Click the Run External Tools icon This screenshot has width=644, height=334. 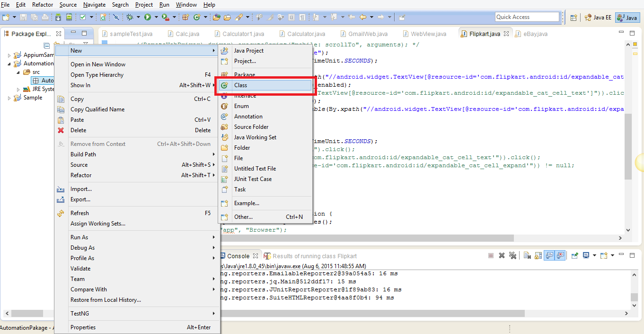click(166, 17)
